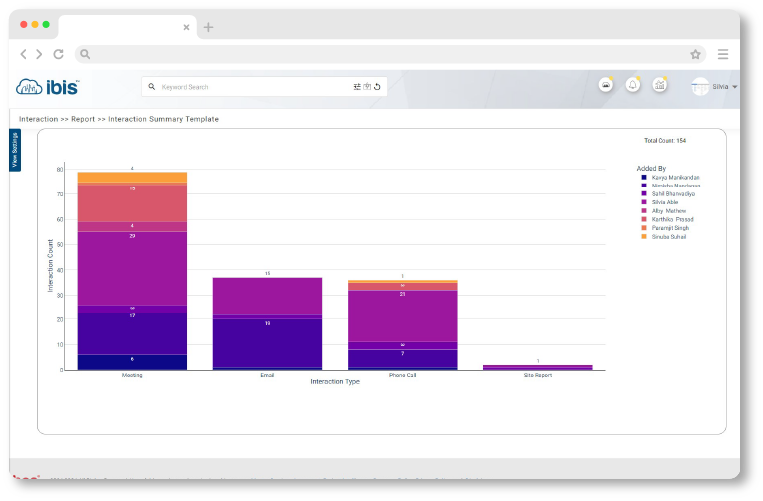This screenshot has width=763, height=501.
Task: Click Silvia Able's purple legend swatch
Action: coord(644,202)
